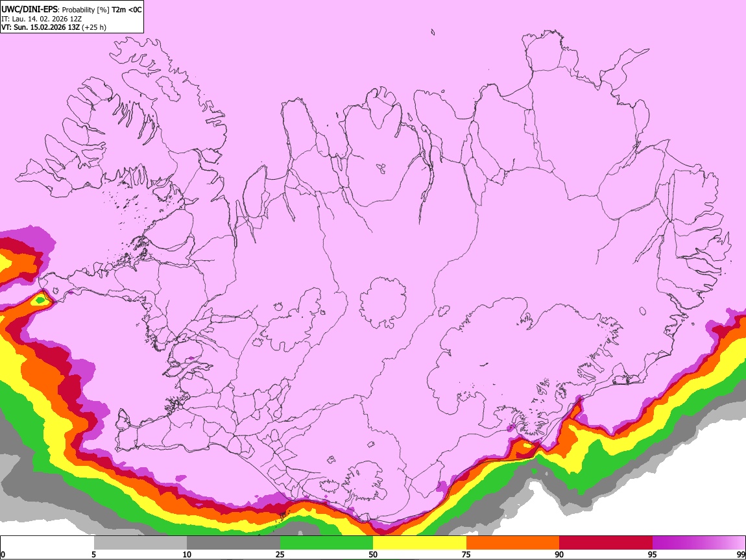Click the purple gradient 95–99 legend swatch
This screenshot has width=746, height=560.
699,542
